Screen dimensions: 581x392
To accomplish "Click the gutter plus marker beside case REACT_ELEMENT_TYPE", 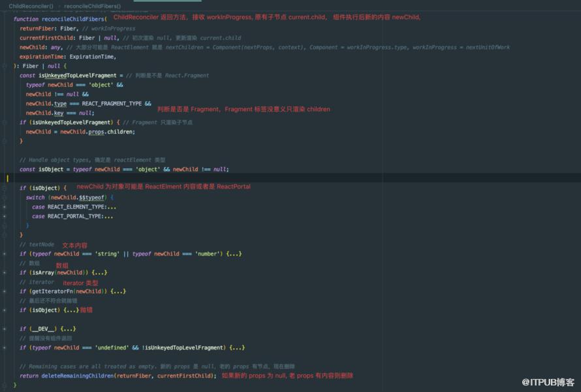I will point(5,207).
